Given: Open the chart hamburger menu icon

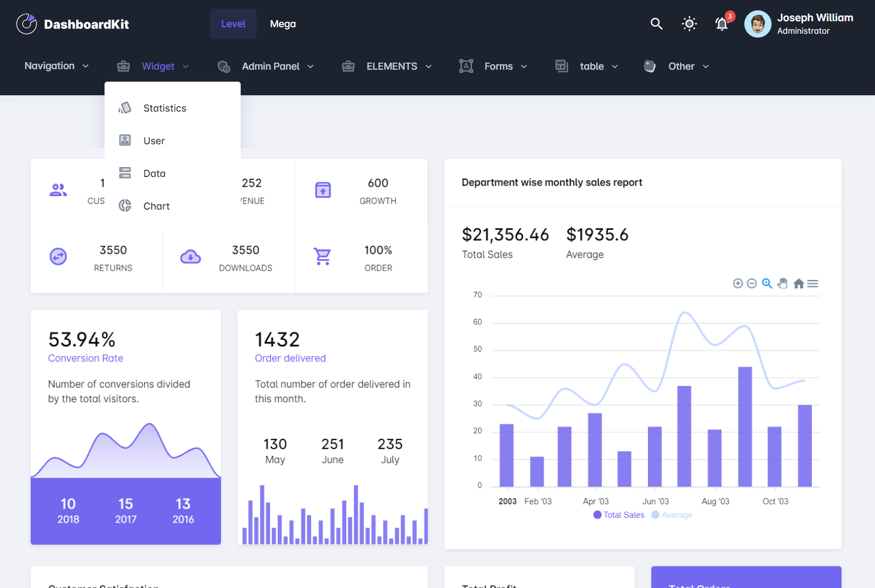Looking at the screenshot, I should point(813,284).
